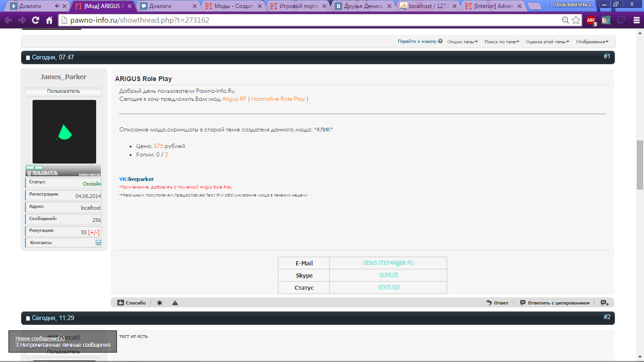Screen dimensions: 644x362
Task: Click the Ответ reply button
Action: (x=497, y=303)
